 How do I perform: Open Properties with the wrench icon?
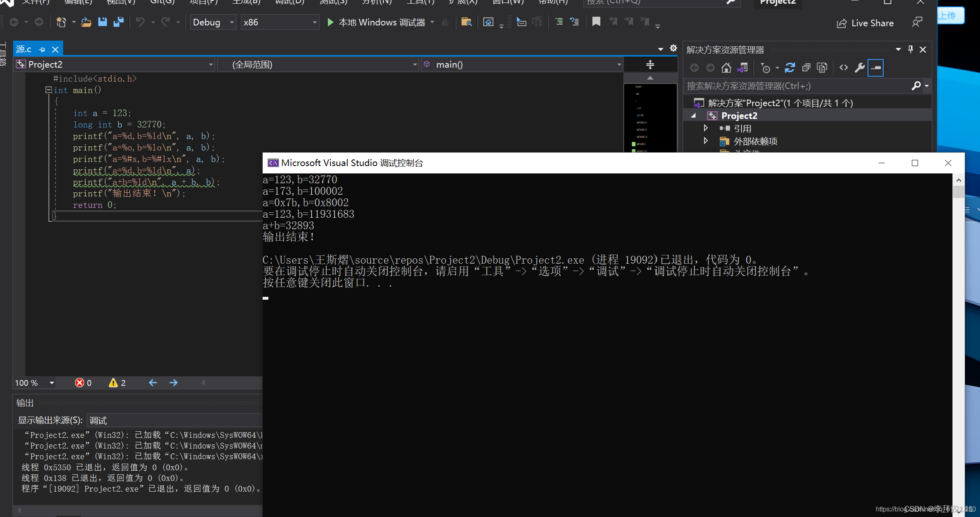pos(860,68)
